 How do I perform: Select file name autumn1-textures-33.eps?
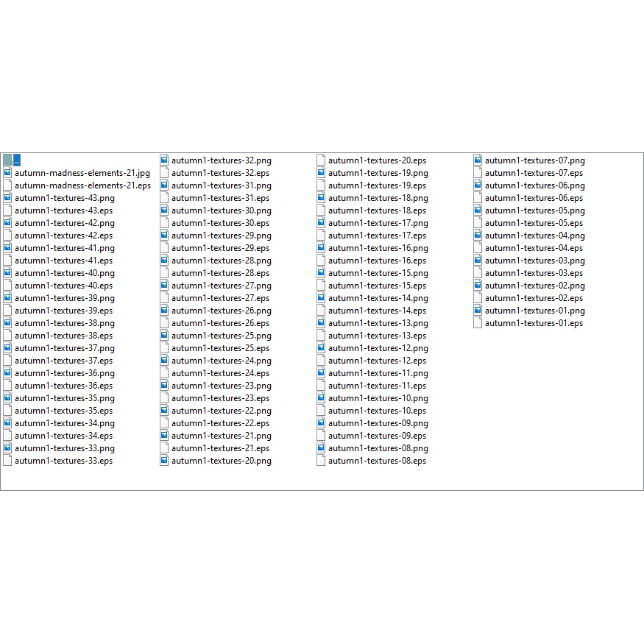pos(63,461)
